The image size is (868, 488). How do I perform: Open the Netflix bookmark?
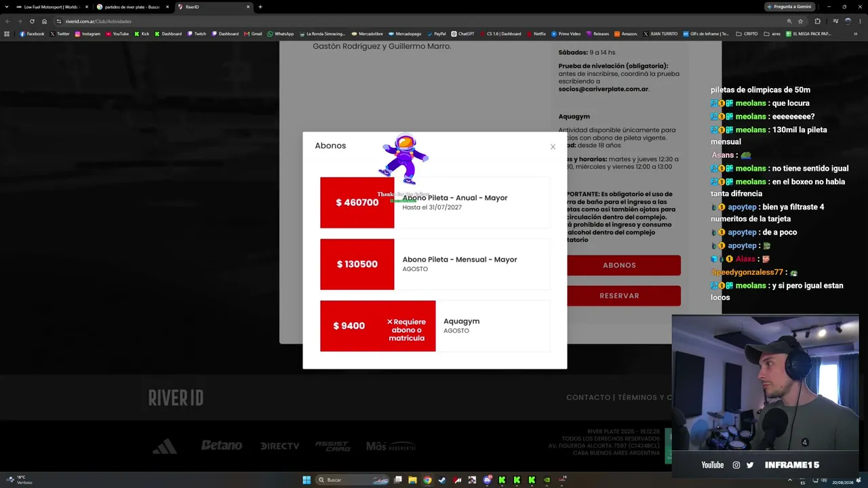536,34
